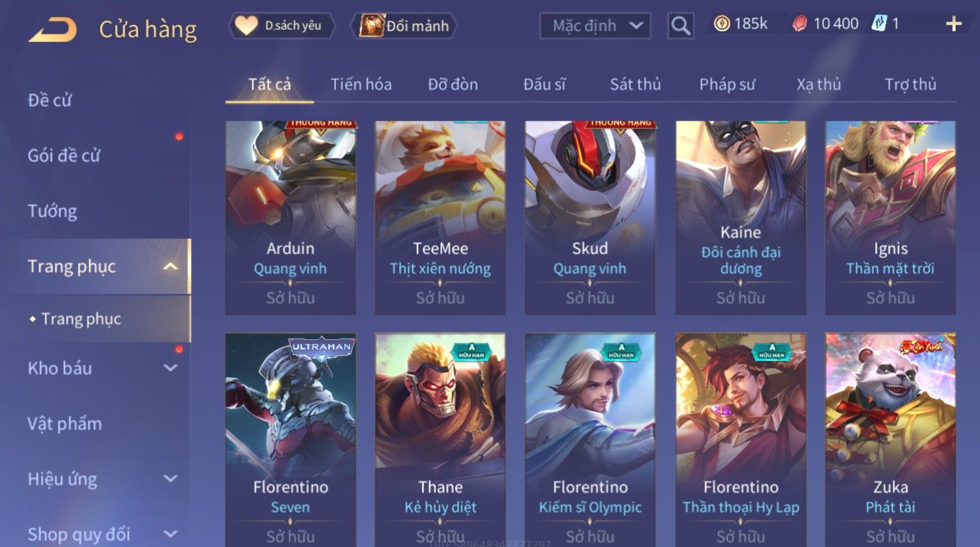Screen dimensions: 980x547
Task: Tap the plus icon to add currency
Action: tap(953, 24)
